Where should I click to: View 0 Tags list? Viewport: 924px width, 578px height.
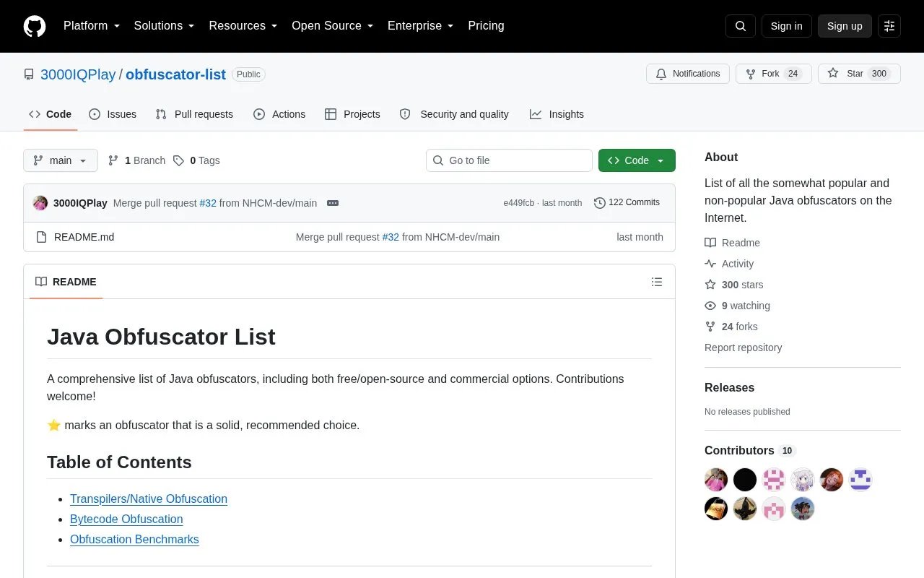[196, 160]
